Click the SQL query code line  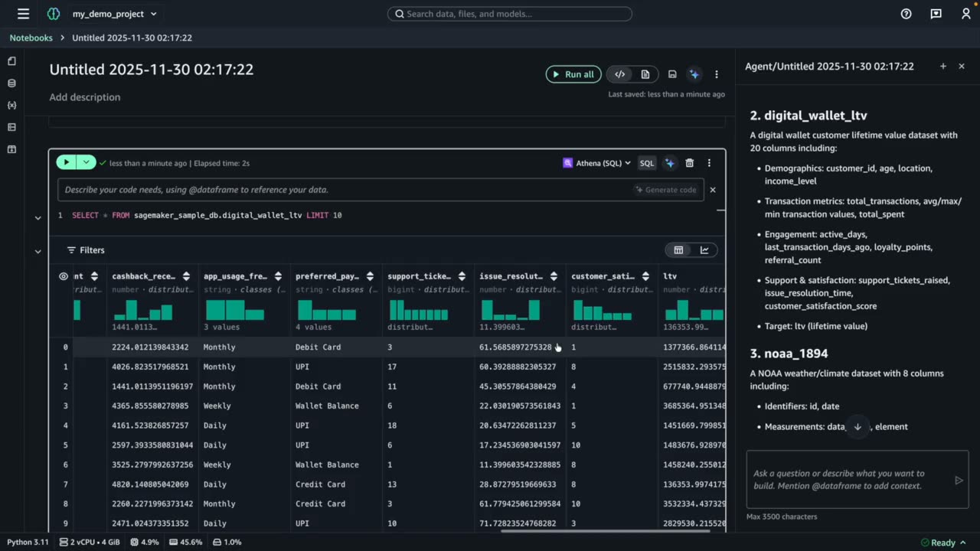(x=207, y=215)
